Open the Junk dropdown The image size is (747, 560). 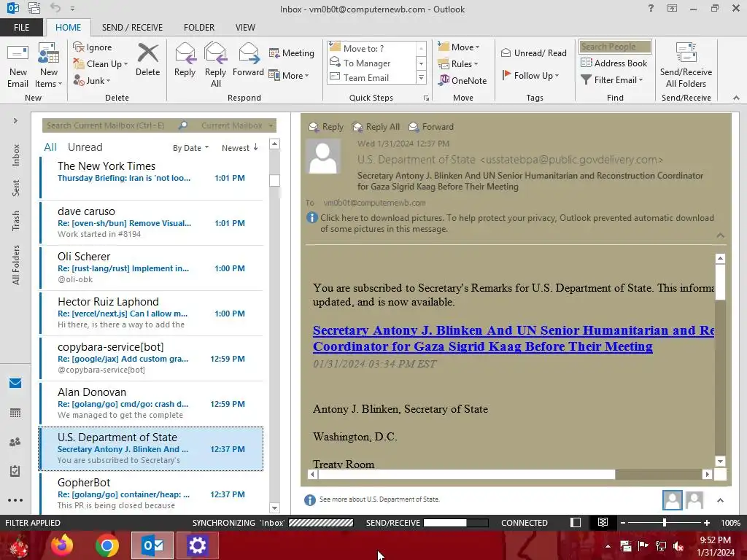pyautogui.click(x=92, y=80)
